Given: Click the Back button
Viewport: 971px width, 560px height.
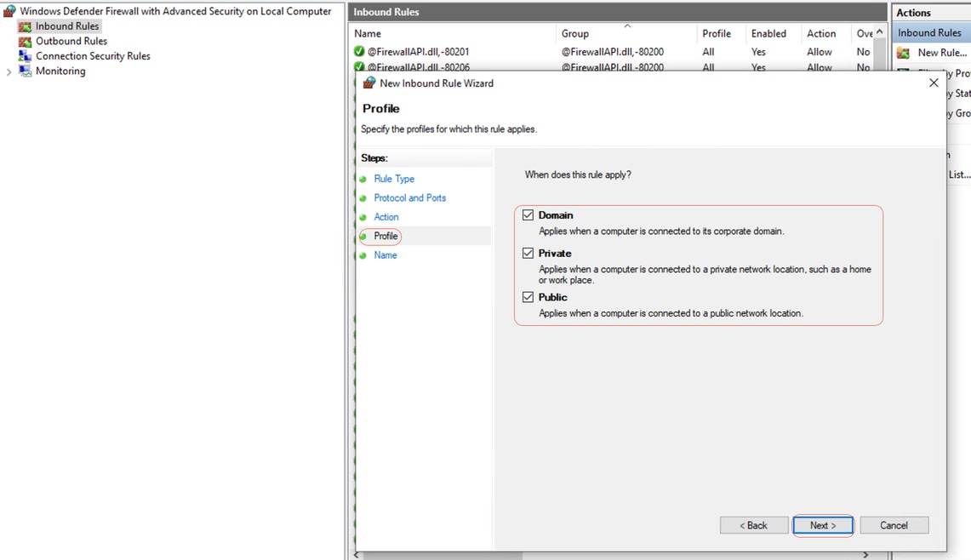Looking at the screenshot, I should point(754,525).
